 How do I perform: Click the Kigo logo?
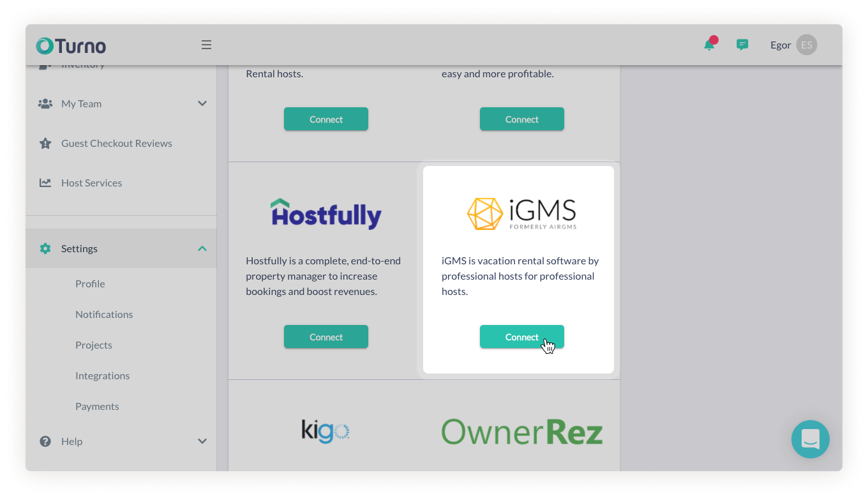pos(325,431)
